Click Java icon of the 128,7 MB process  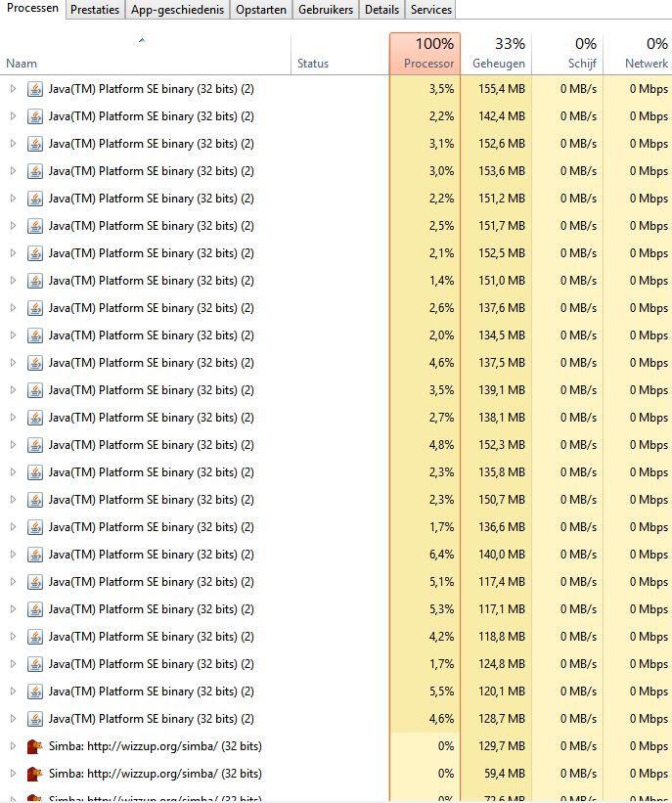(x=35, y=719)
